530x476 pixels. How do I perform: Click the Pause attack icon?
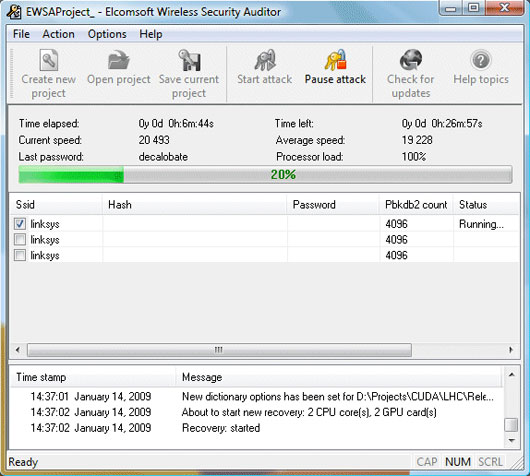(x=335, y=61)
